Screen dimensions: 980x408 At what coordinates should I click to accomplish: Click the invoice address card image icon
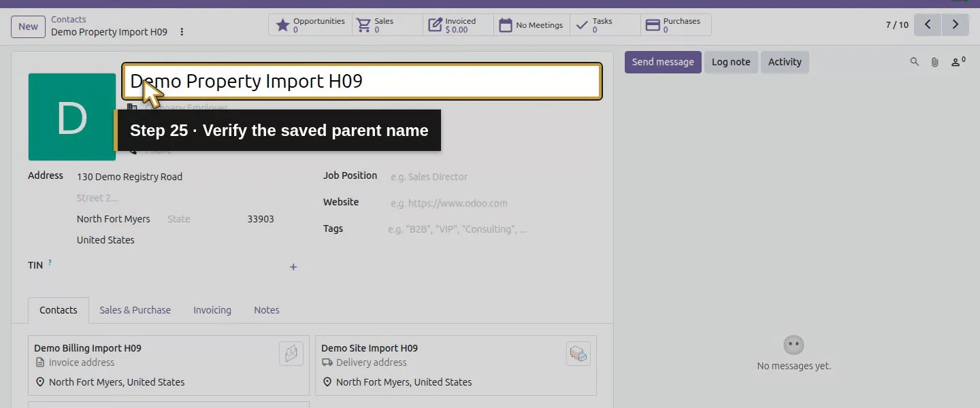(291, 354)
